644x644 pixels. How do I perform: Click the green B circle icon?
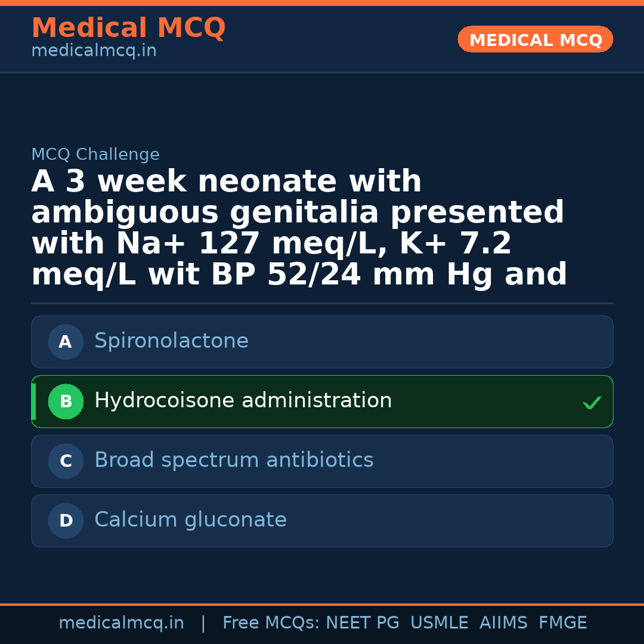pos(66,402)
